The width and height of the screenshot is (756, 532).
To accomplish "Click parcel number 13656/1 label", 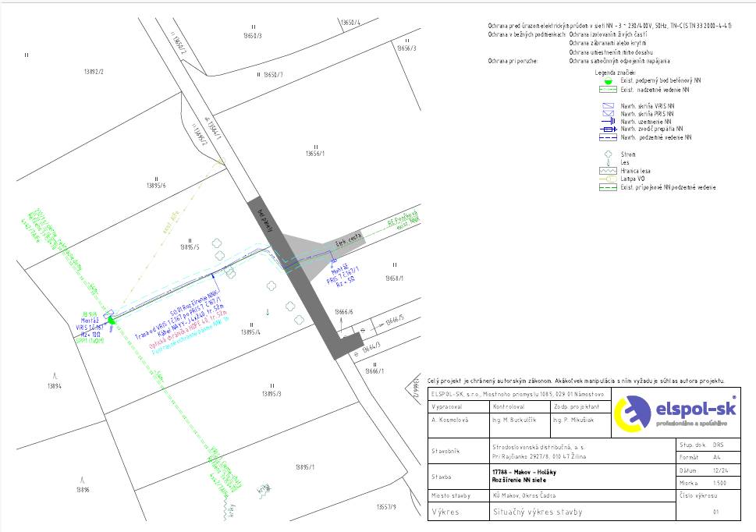I will pos(316,154).
